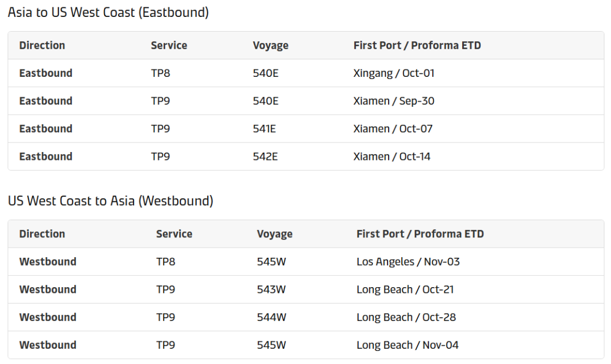The height and width of the screenshot is (364, 611).
Task: Click the "US West Coast to Asia (Westbound)" heading
Action: click(110, 201)
